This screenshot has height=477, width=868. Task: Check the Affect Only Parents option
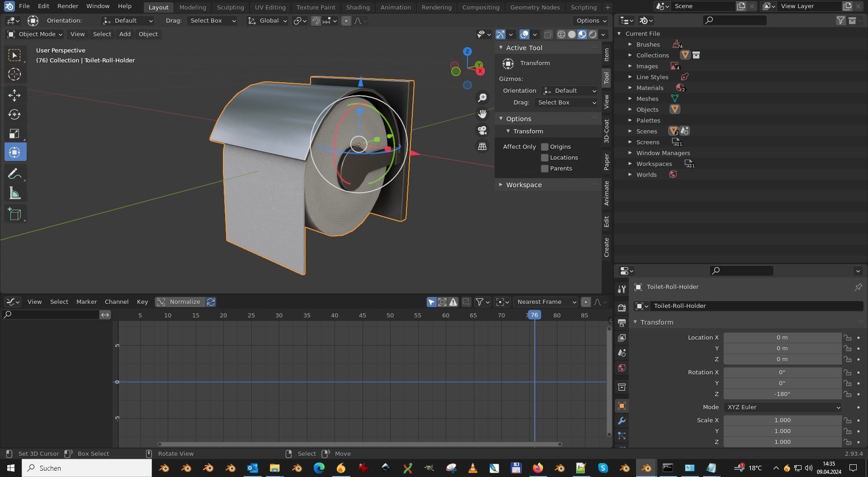[x=545, y=169]
